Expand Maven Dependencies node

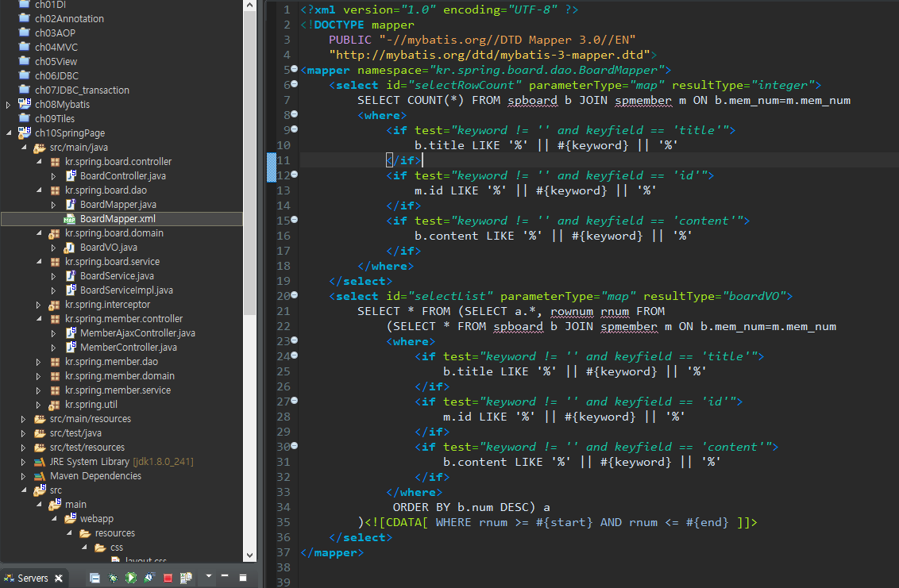click(24, 476)
